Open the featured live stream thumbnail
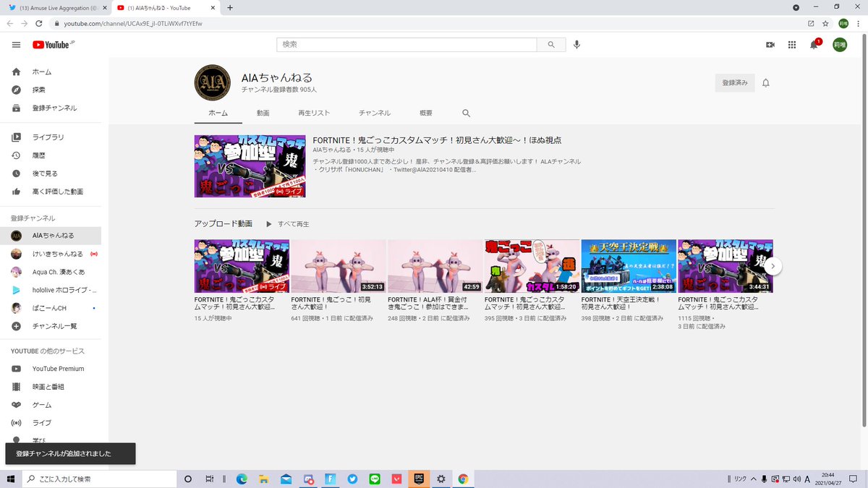Screen dimensions: 868x488 [250, 166]
